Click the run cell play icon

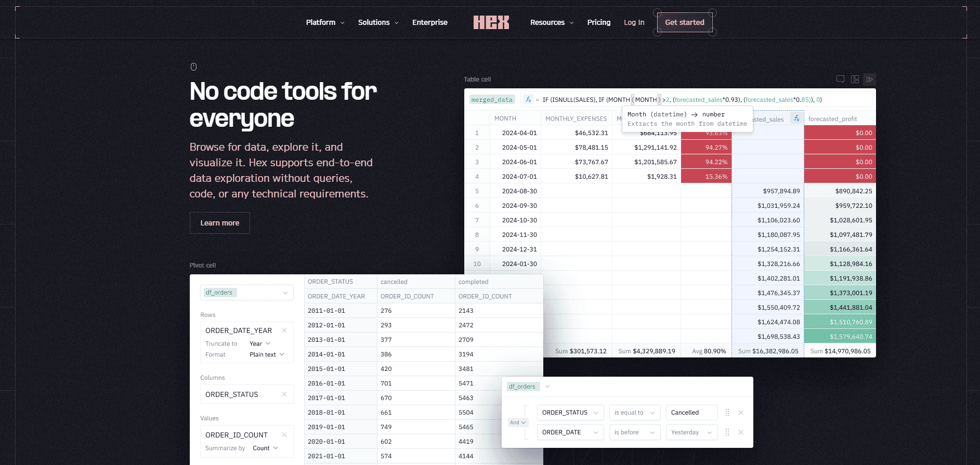(x=869, y=79)
